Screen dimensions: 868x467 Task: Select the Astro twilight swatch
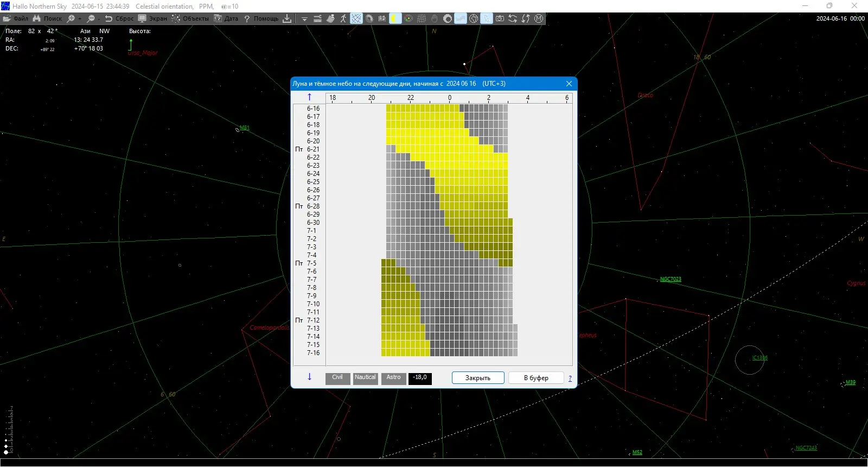pyautogui.click(x=393, y=378)
